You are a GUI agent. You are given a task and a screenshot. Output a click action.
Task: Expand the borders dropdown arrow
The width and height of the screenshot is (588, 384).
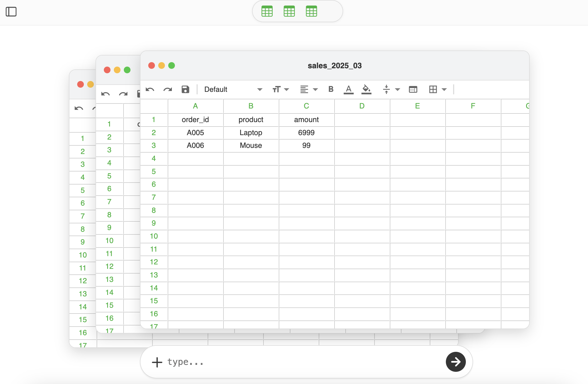coord(444,89)
